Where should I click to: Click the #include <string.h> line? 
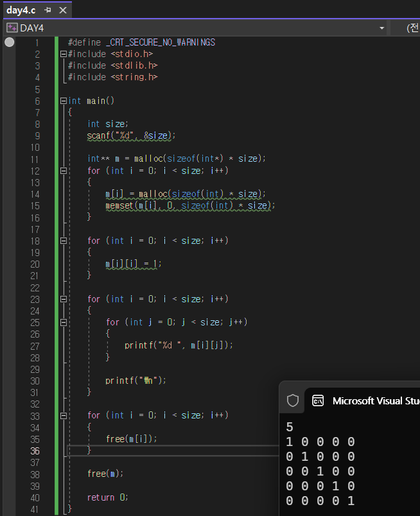click(x=113, y=77)
